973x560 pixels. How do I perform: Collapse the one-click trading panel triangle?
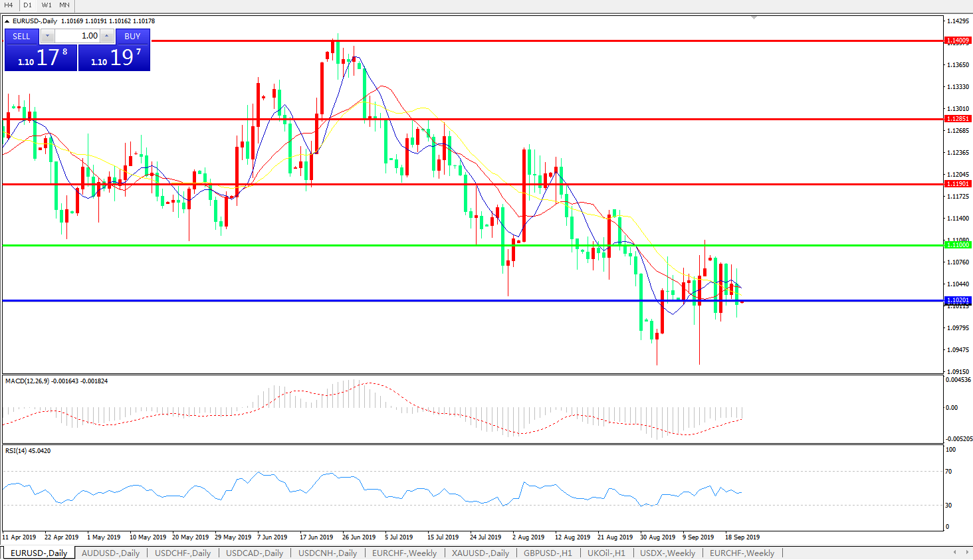[x=7, y=21]
